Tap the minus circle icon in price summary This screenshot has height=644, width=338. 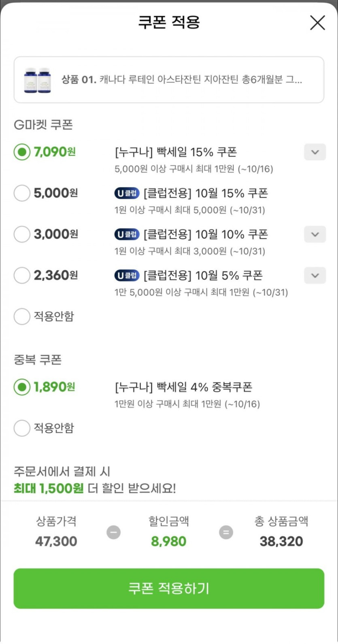pyautogui.click(x=113, y=532)
